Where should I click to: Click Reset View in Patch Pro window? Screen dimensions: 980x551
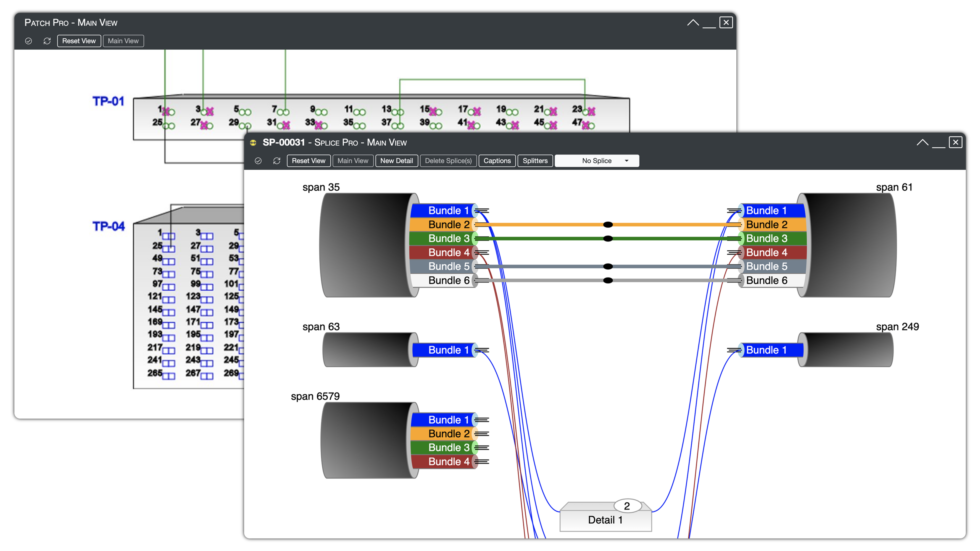pos(79,41)
